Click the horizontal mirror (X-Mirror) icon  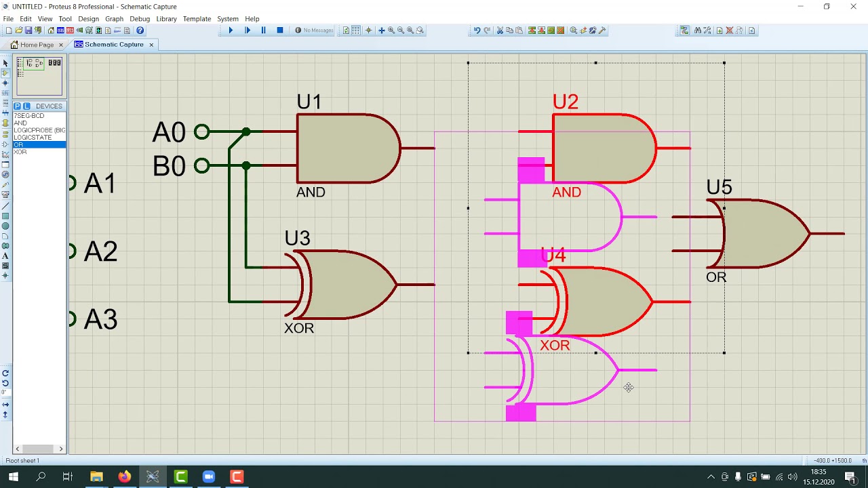(x=5, y=405)
